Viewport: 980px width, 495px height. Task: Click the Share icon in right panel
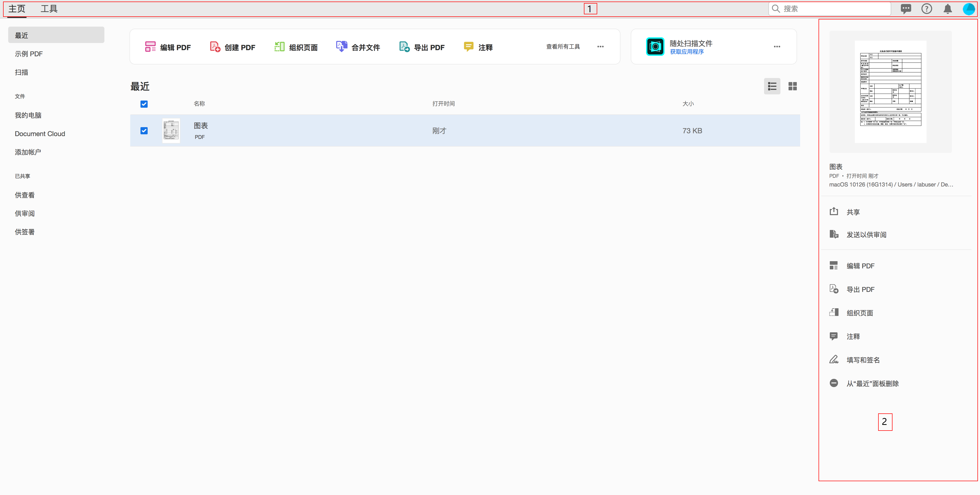coord(834,212)
